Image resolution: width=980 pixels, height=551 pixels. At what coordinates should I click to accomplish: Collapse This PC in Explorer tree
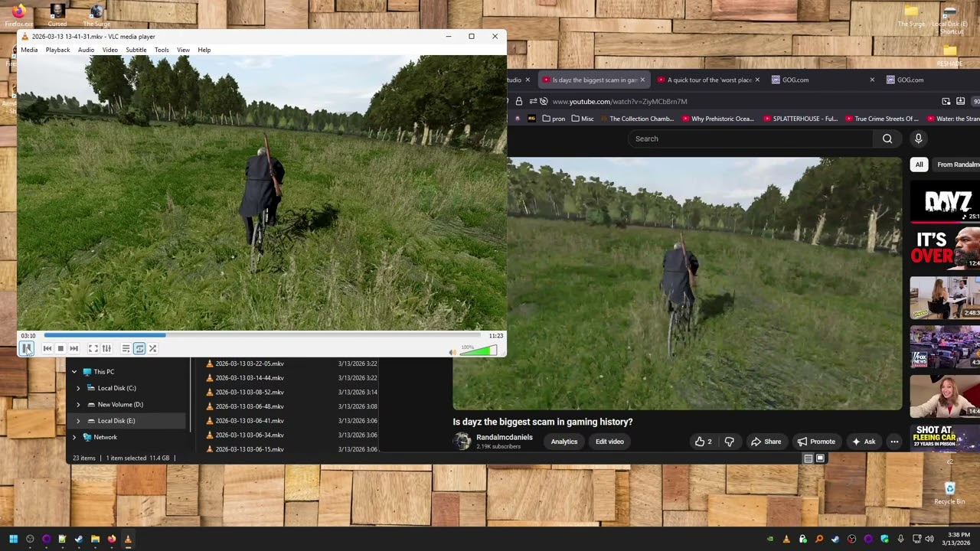point(74,372)
